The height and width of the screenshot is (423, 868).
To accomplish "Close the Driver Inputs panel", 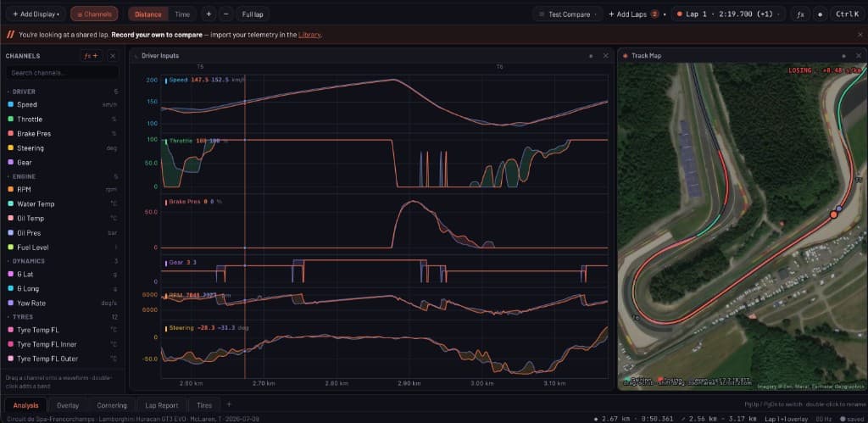I will pyautogui.click(x=605, y=56).
